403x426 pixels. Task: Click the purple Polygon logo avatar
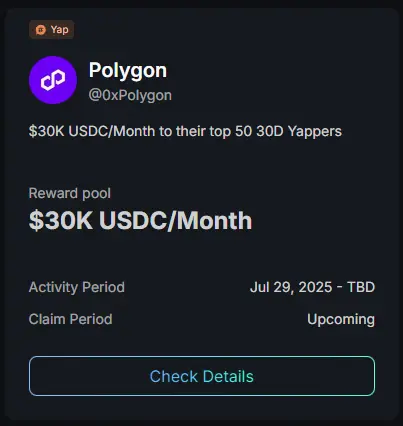tap(53, 80)
